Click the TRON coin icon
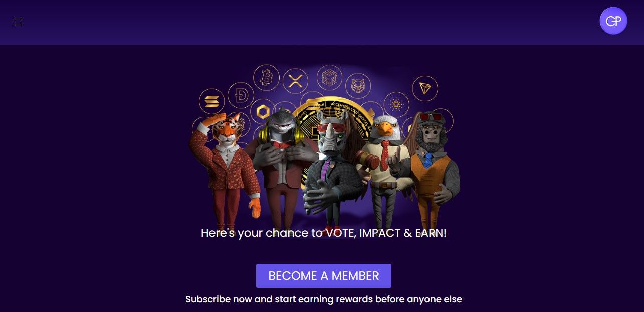The height and width of the screenshot is (312, 644). [x=425, y=89]
